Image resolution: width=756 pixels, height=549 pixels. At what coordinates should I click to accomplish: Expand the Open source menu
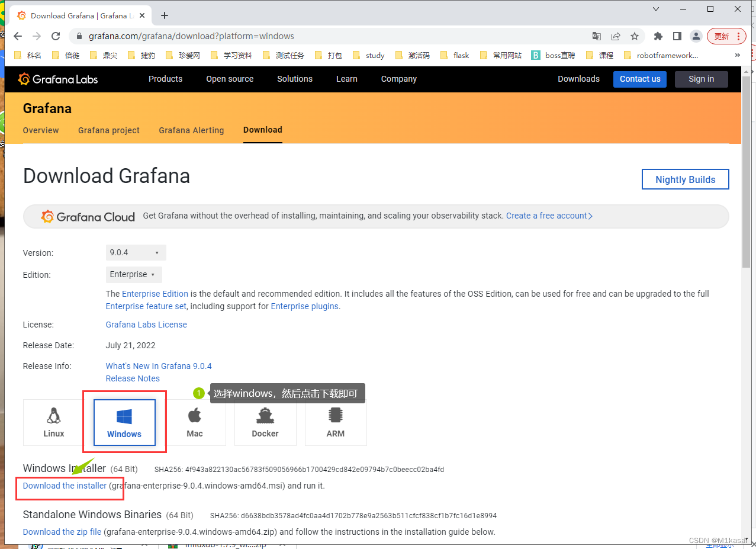click(230, 79)
